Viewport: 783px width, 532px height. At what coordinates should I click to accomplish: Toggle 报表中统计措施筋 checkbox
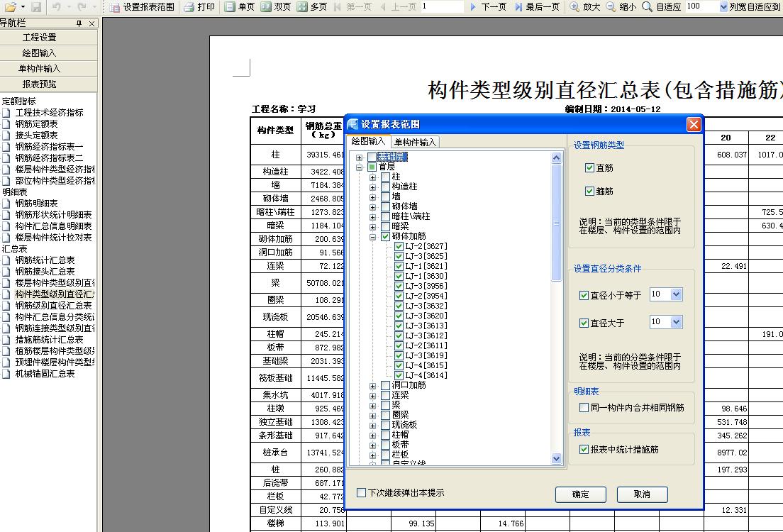coord(583,449)
